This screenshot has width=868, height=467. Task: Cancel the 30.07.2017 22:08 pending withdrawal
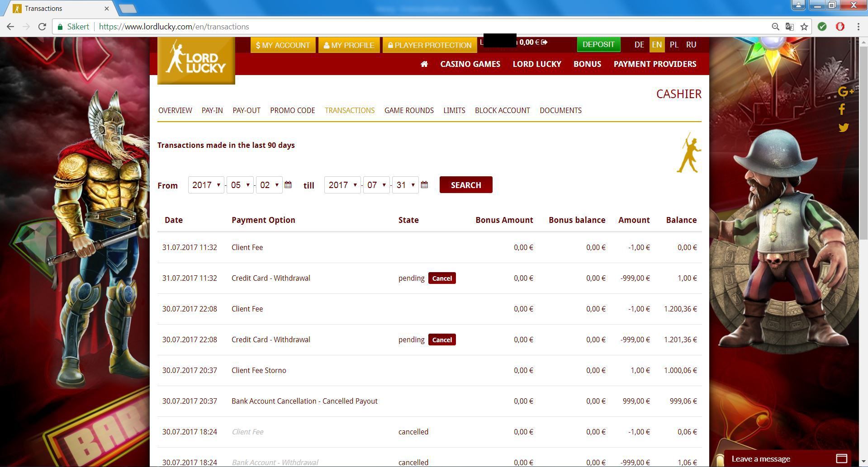point(442,340)
